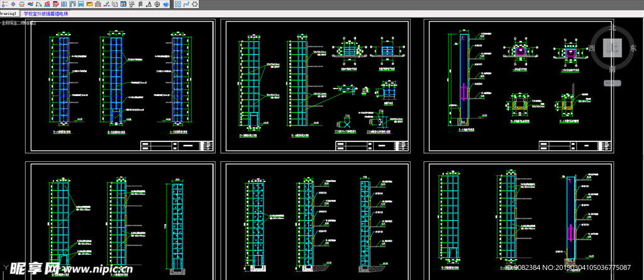Click the blue help question mark icon
Screen dimensions: 644x280
point(165,4)
